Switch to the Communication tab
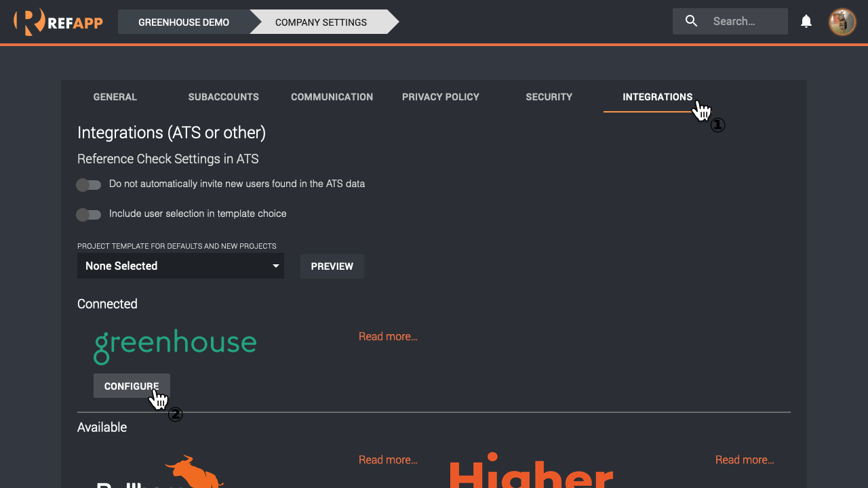The width and height of the screenshot is (868, 488). [x=332, y=97]
